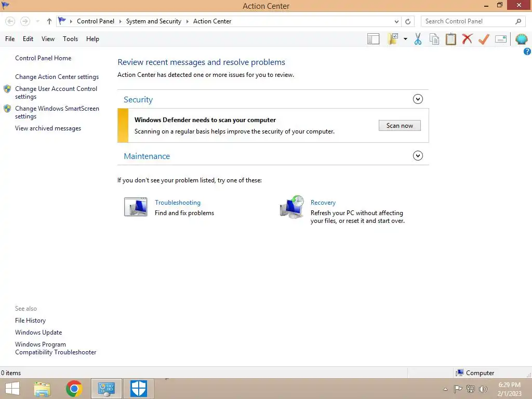532x399 pixels.
Task: Select Control Panel in the breadcrumb
Action: [x=96, y=21]
